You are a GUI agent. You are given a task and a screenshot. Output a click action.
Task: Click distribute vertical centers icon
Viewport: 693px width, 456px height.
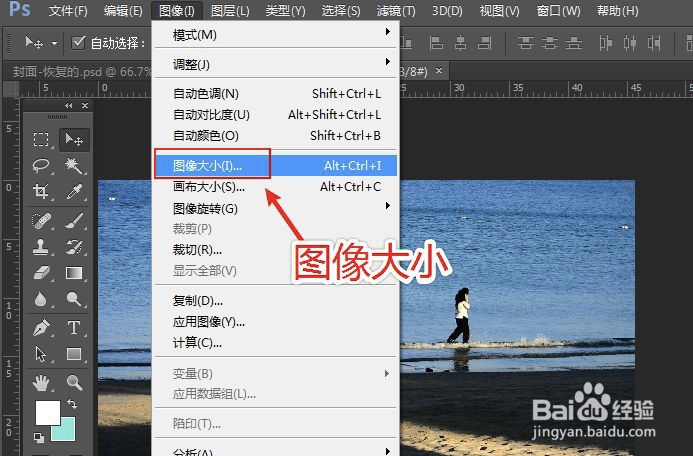550,43
